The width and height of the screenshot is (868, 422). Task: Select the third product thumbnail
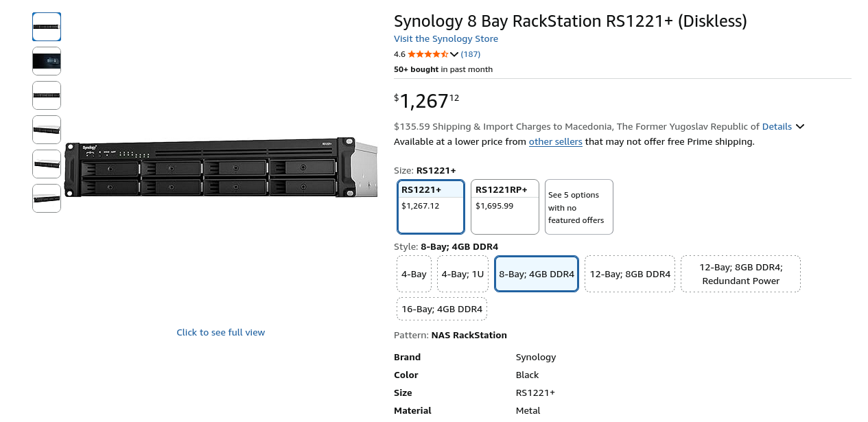[x=47, y=95]
